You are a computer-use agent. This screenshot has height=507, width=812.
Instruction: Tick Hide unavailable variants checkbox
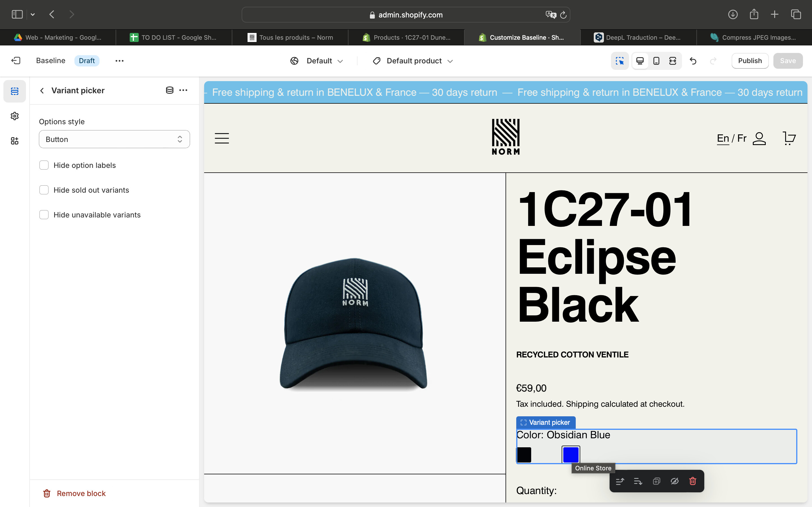point(44,215)
